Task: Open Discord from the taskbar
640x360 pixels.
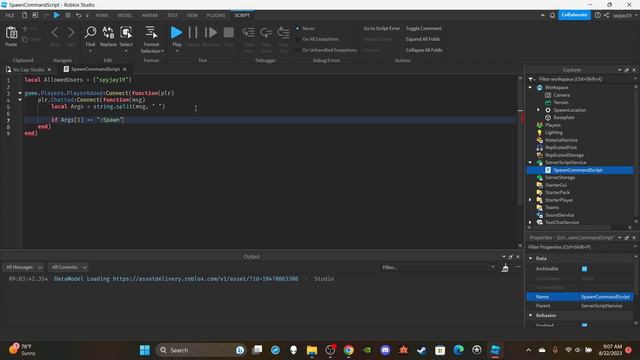Action: 385,350
